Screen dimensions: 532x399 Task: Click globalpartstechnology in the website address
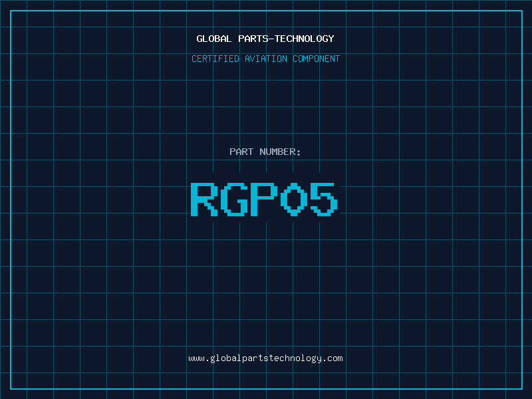[265, 358]
